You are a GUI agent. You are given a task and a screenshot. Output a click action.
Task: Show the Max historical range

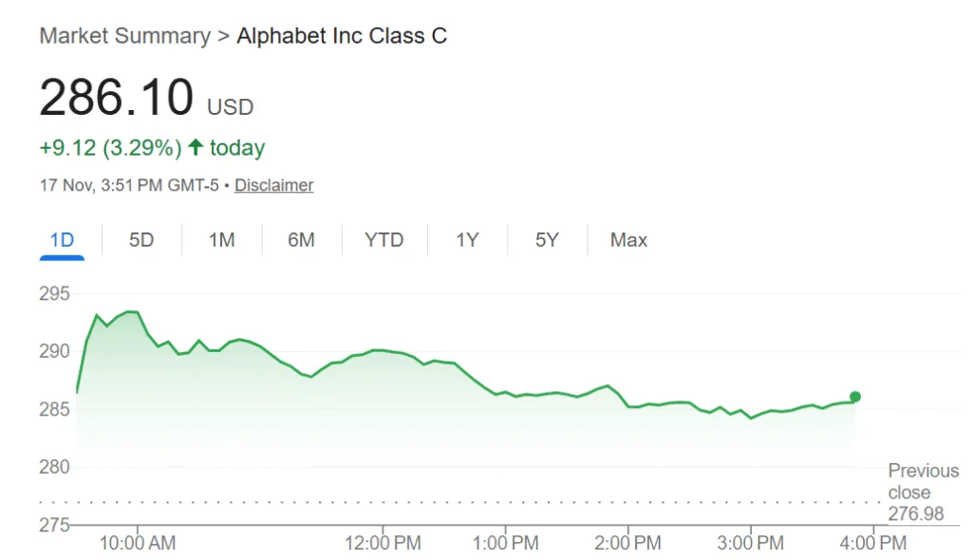tap(627, 240)
